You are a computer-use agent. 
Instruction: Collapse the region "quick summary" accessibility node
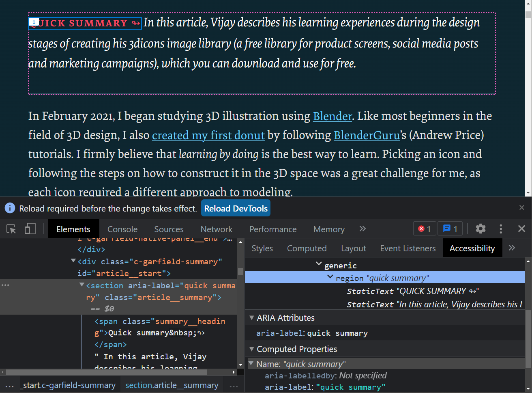(330, 278)
